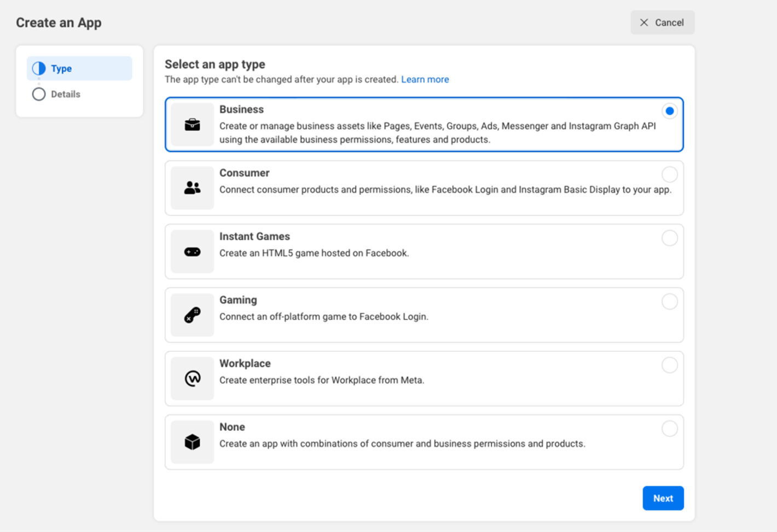Click the Gaming title text

238,300
